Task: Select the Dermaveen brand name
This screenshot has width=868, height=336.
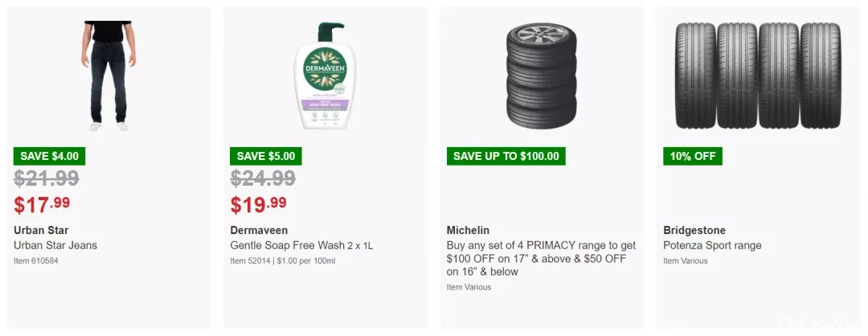Action: tap(259, 230)
